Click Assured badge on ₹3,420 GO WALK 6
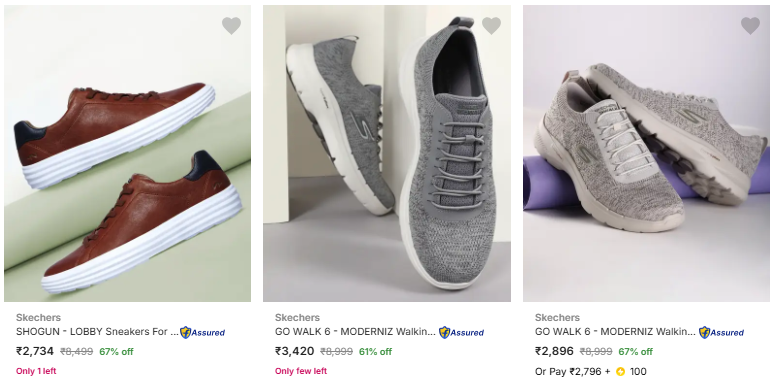The height and width of the screenshot is (383, 777). pos(461,332)
